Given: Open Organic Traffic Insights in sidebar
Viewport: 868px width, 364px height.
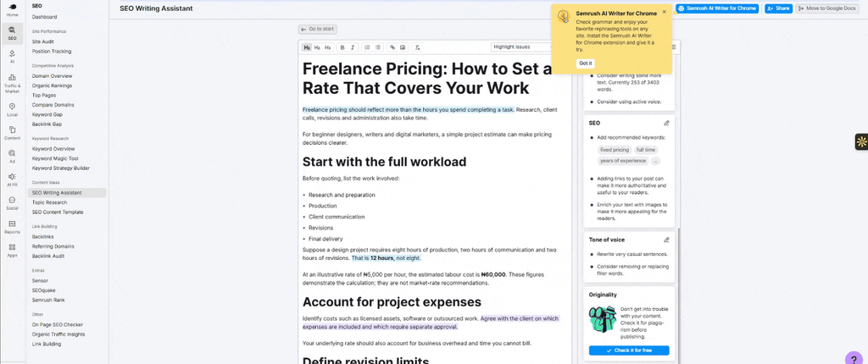Looking at the screenshot, I should point(58,334).
